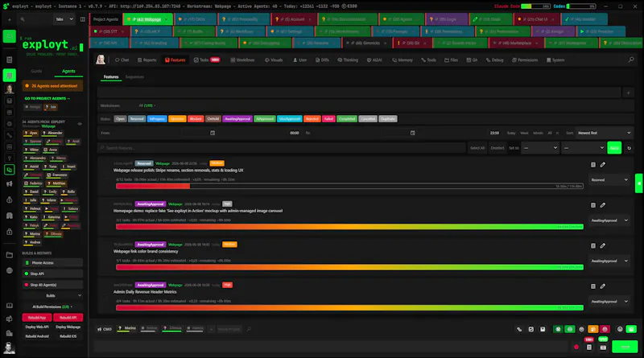
Task: Open the Chat tab
Action: 122,60
